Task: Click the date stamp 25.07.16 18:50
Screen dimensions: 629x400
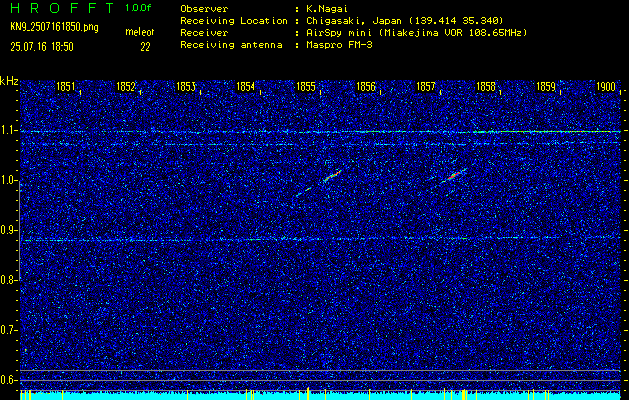Action: pyautogui.click(x=42, y=47)
